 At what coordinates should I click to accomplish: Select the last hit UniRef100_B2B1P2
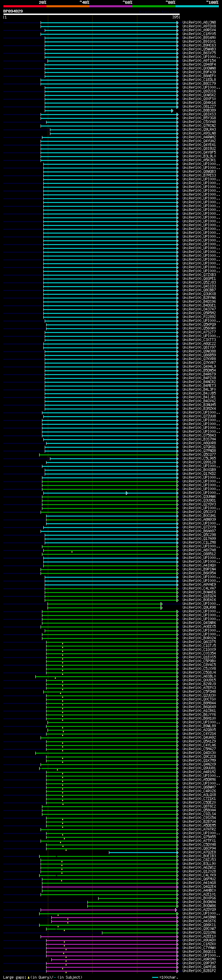point(199,971)
